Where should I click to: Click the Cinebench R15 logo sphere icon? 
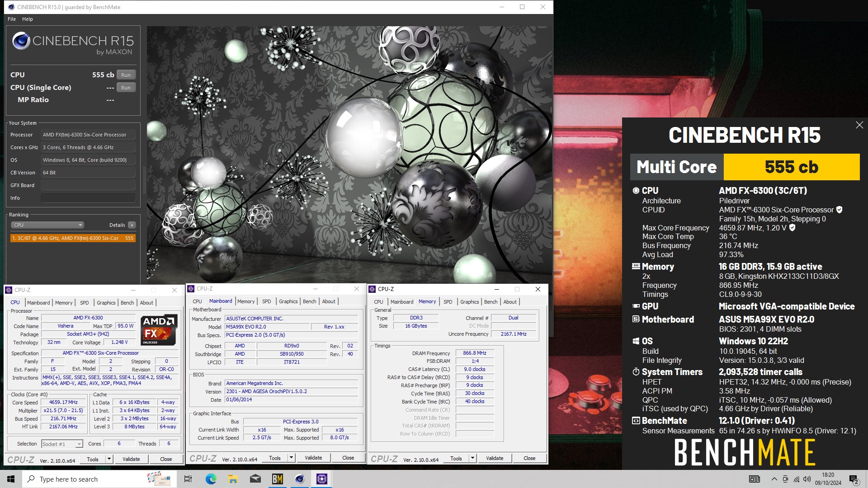click(x=21, y=41)
